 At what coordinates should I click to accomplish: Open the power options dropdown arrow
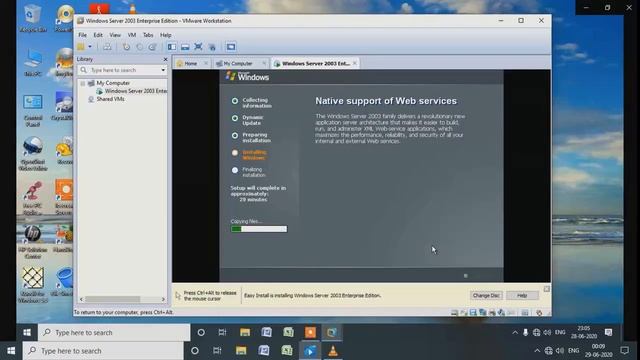[x=90, y=47]
